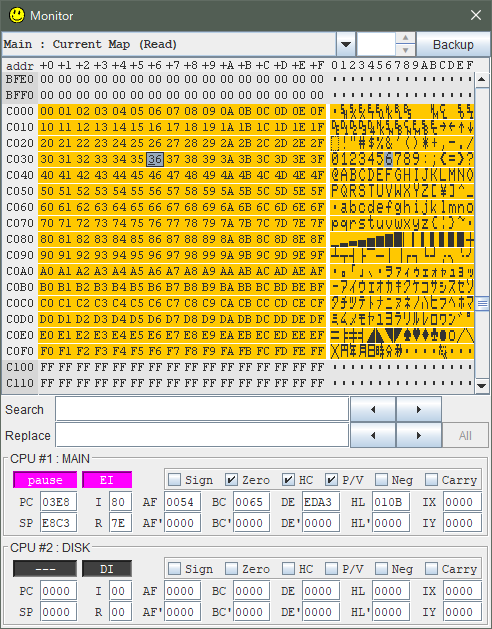Viewport: 492px width, 629px height.
Task: Edit MAIN CPU AF register field 0054
Action: (x=182, y=501)
